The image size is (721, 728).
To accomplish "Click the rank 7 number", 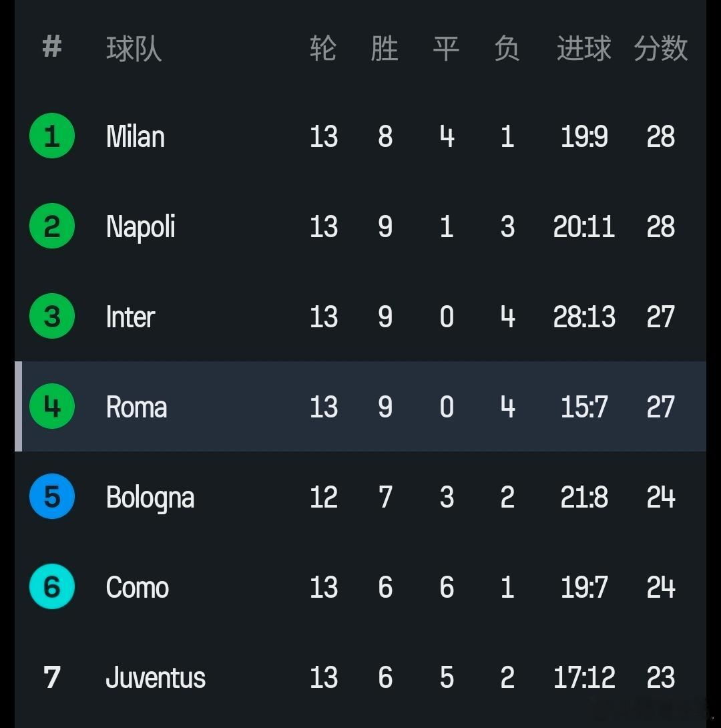I will click(52, 677).
